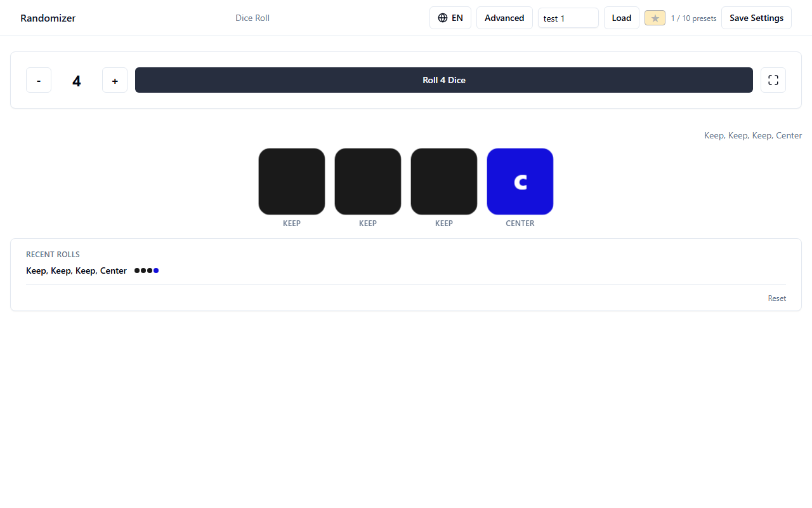Click the dice count value 4

77,81
